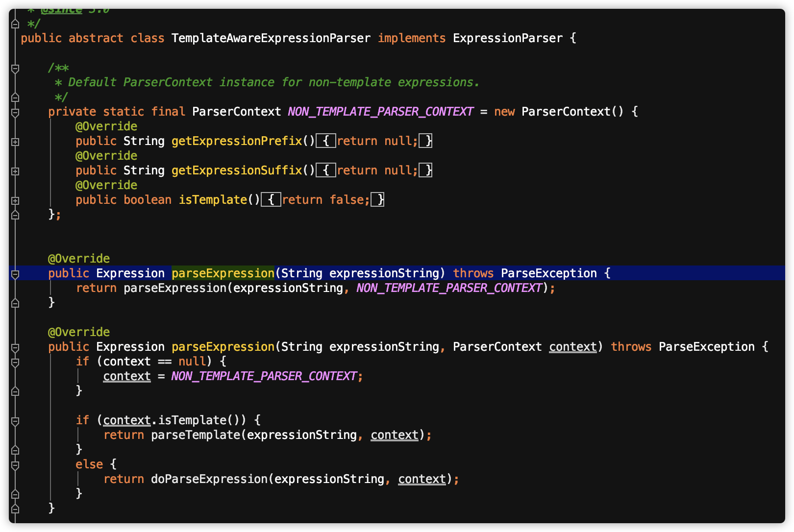The height and width of the screenshot is (532, 794).
Task: Click the getExpressionSuffix method name
Action: click(x=237, y=170)
